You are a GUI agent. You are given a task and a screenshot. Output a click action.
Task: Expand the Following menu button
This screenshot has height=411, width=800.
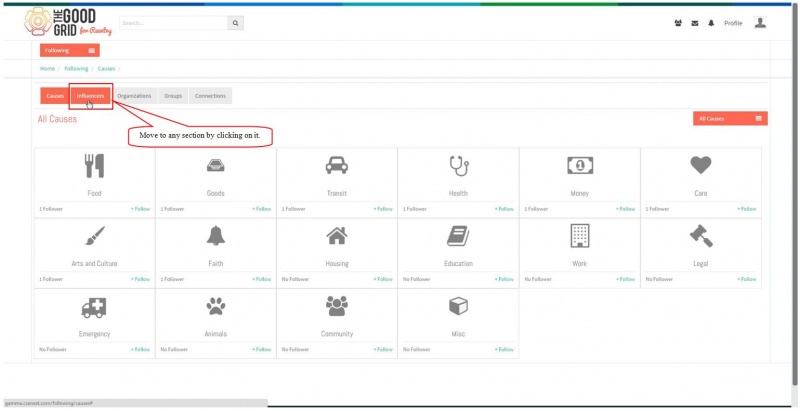pos(70,50)
